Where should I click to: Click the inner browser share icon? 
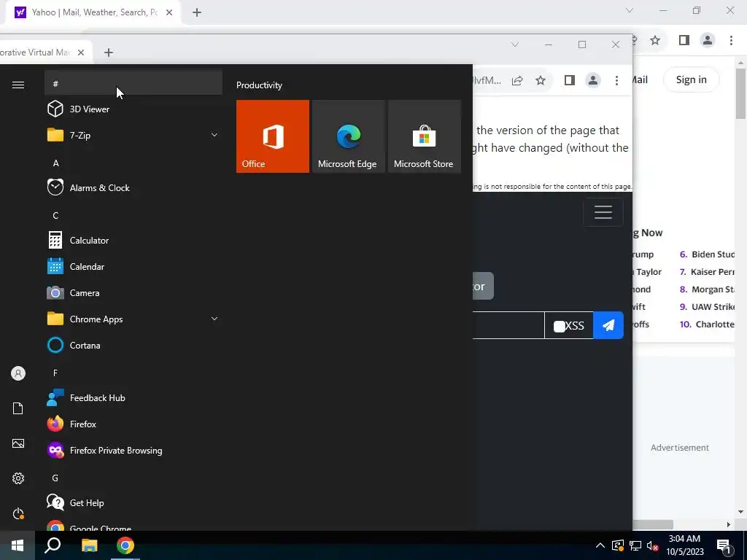tap(517, 80)
